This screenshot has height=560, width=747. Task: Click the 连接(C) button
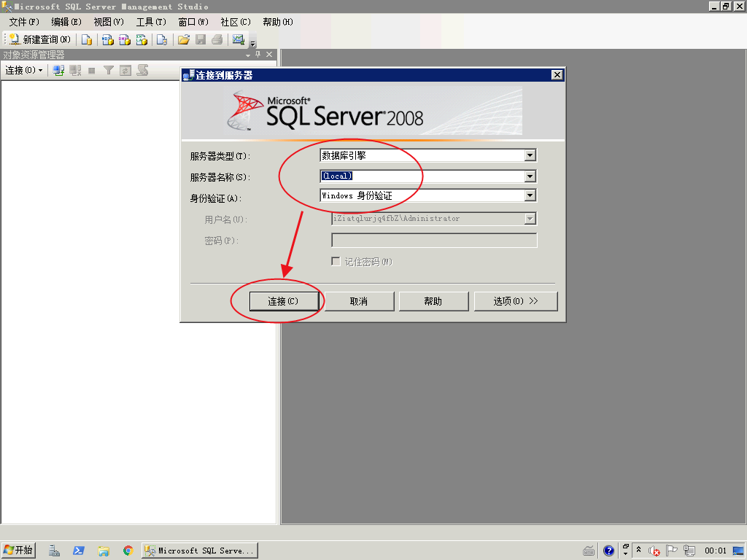pyautogui.click(x=284, y=301)
